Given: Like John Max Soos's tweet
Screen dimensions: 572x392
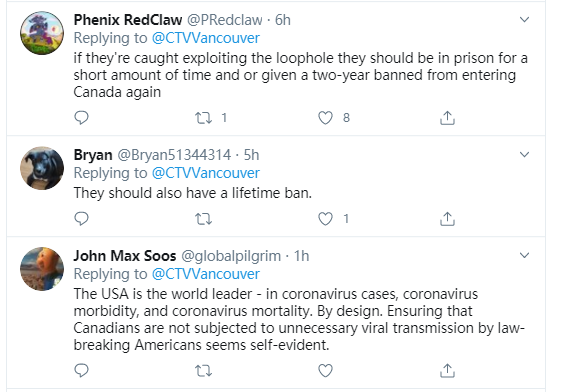Looking at the screenshot, I should tap(325, 370).
